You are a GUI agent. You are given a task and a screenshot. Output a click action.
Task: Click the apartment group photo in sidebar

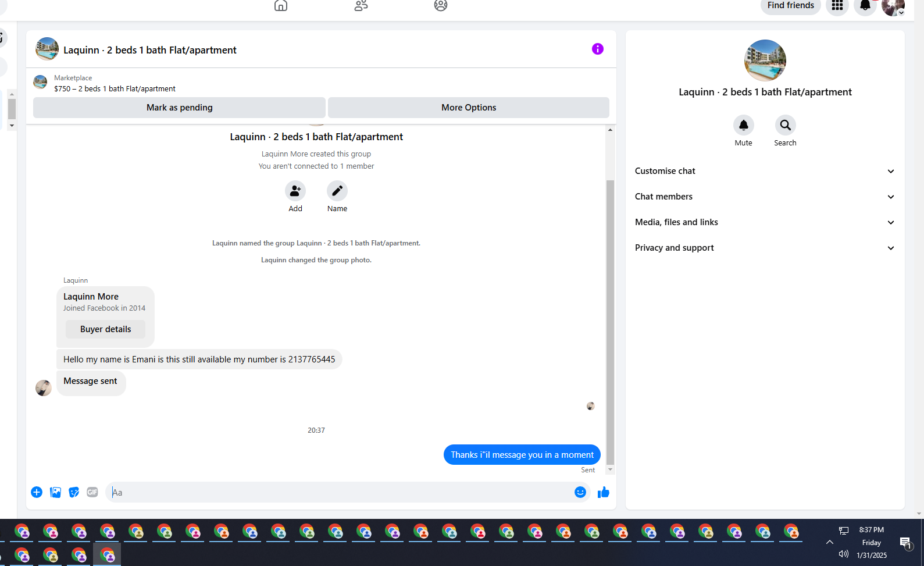coord(765,60)
